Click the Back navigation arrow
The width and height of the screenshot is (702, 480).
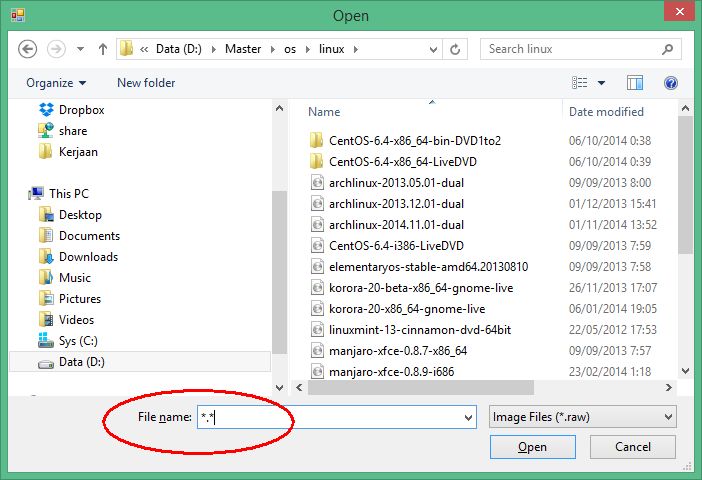tap(28, 49)
